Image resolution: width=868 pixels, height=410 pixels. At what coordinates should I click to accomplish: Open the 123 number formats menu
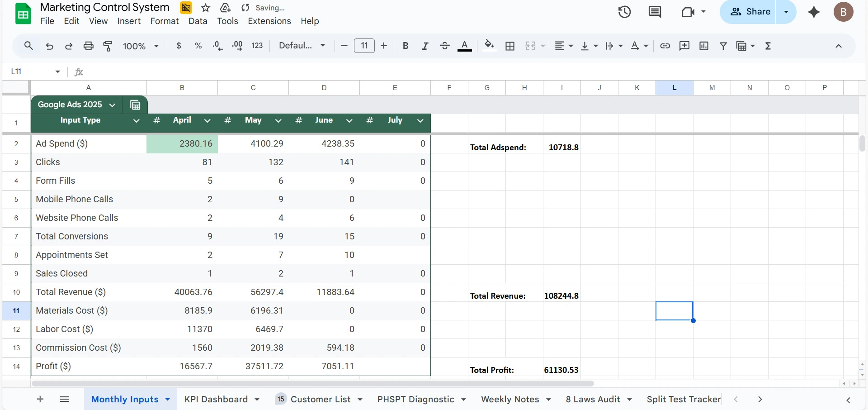click(257, 46)
